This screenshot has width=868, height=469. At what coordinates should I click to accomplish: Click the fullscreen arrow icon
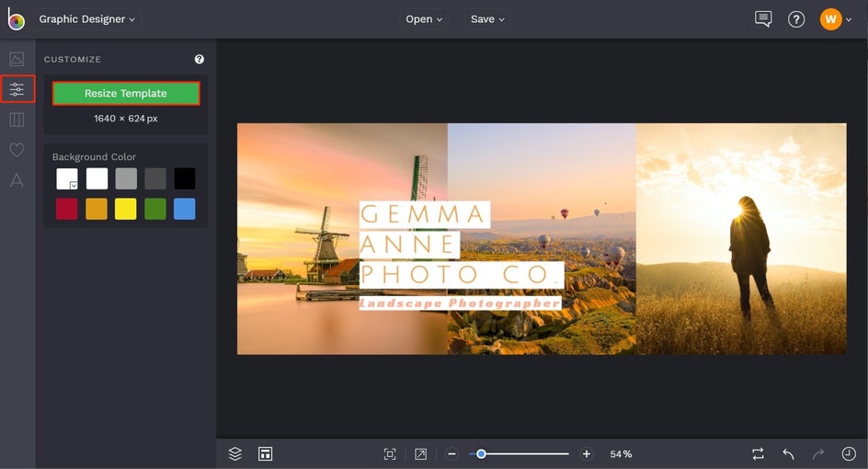[421, 454]
